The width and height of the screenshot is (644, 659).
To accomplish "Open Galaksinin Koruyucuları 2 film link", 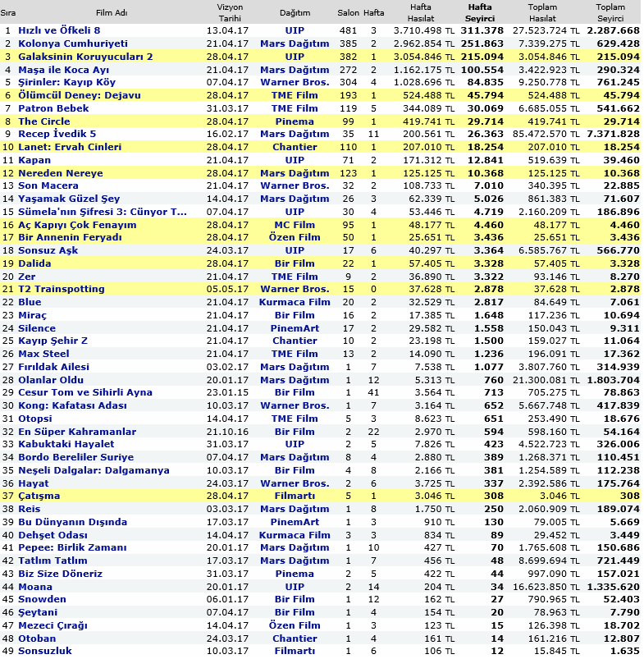I will click(85, 57).
